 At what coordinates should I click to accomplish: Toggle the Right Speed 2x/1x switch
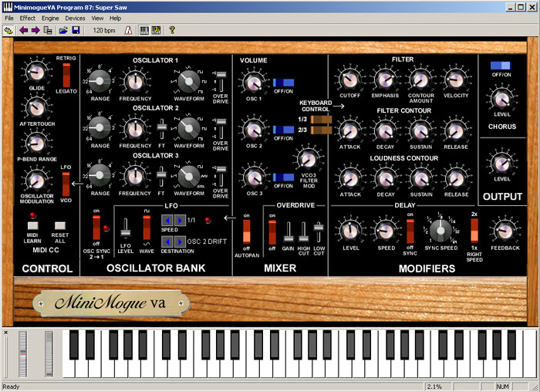coord(474,231)
